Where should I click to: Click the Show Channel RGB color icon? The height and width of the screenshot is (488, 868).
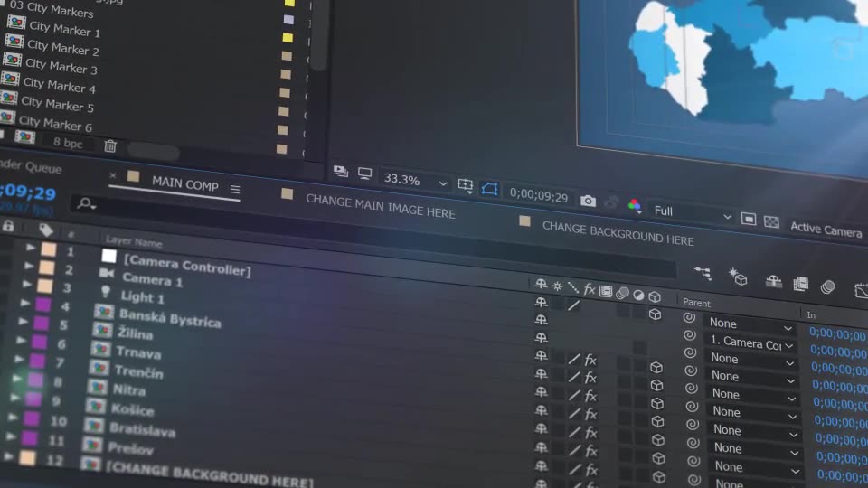(635, 206)
